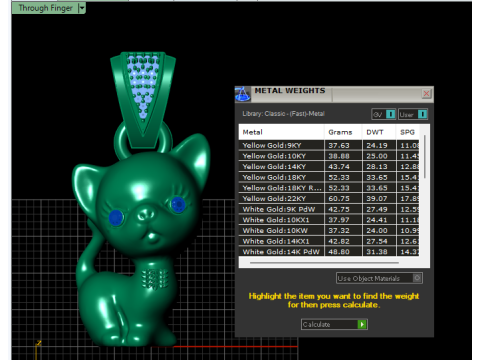Select the Yellow Gold:14KY row
Image resolution: width=480 pixels, height=360 pixels.
coord(329,167)
